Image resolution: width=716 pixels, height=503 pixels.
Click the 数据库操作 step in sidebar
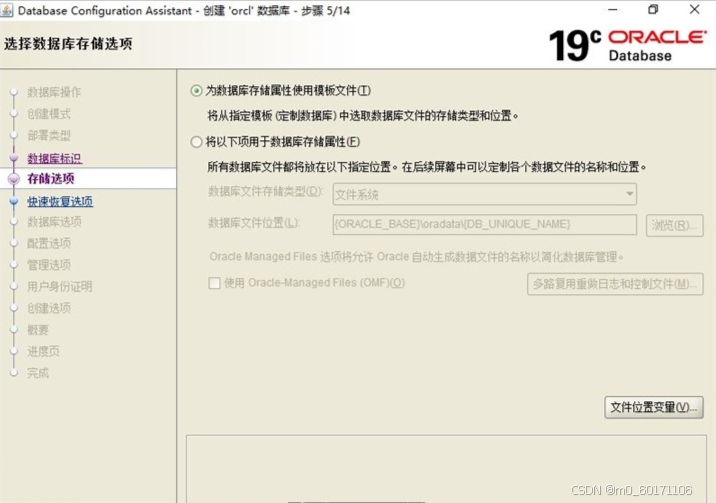click(x=54, y=92)
